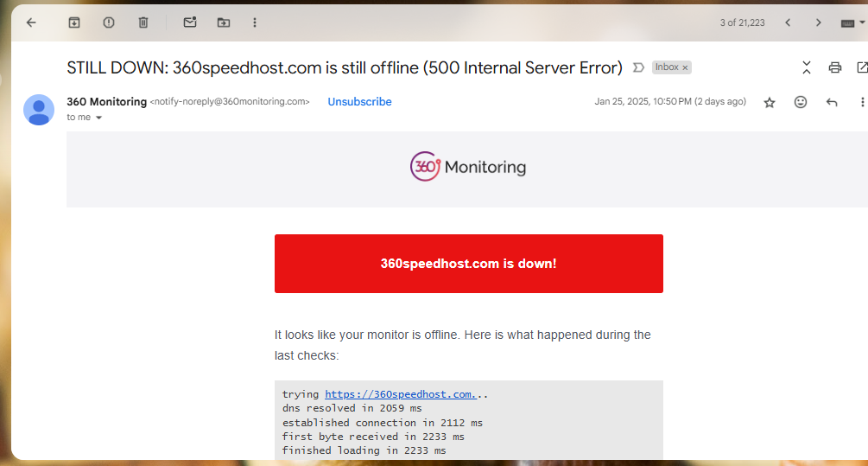
Task: Delete the email with trash icon
Action: point(143,22)
